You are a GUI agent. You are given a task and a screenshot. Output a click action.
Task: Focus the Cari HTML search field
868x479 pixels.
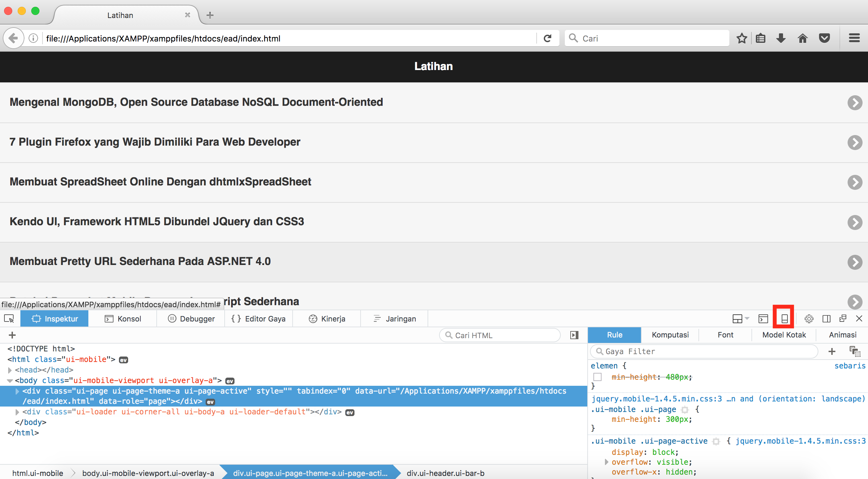[500, 335]
